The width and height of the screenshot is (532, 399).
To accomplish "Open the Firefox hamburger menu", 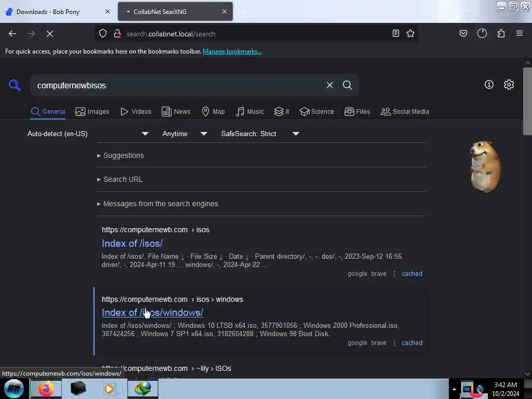I will point(520,33).
